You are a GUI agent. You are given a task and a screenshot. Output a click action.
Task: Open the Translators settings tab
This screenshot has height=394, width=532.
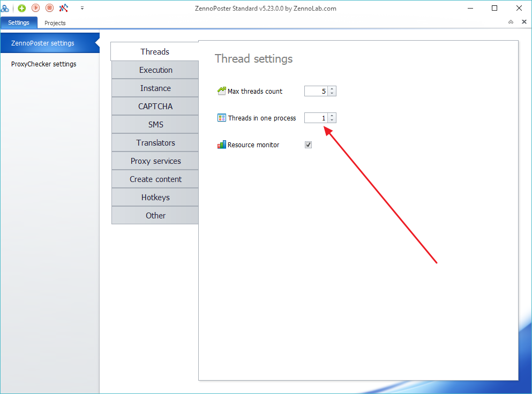point(155,143)
